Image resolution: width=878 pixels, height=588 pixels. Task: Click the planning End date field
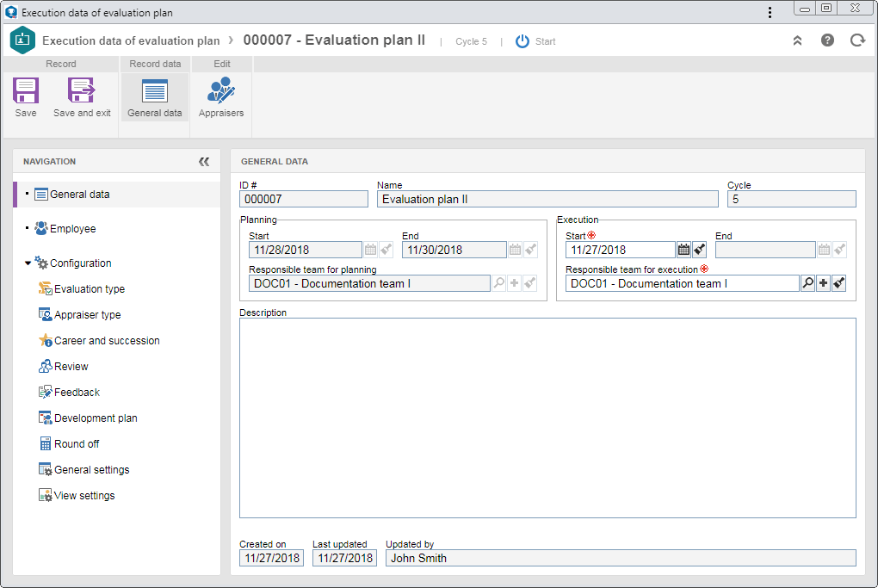tap(454, 250)
